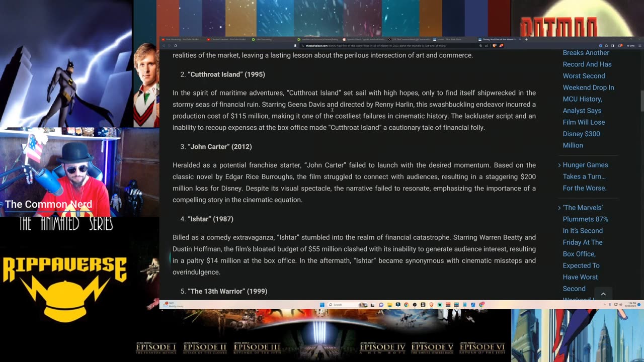Reload the page with the refresh icon
The image size is (644, 362).
click(176, 46)
